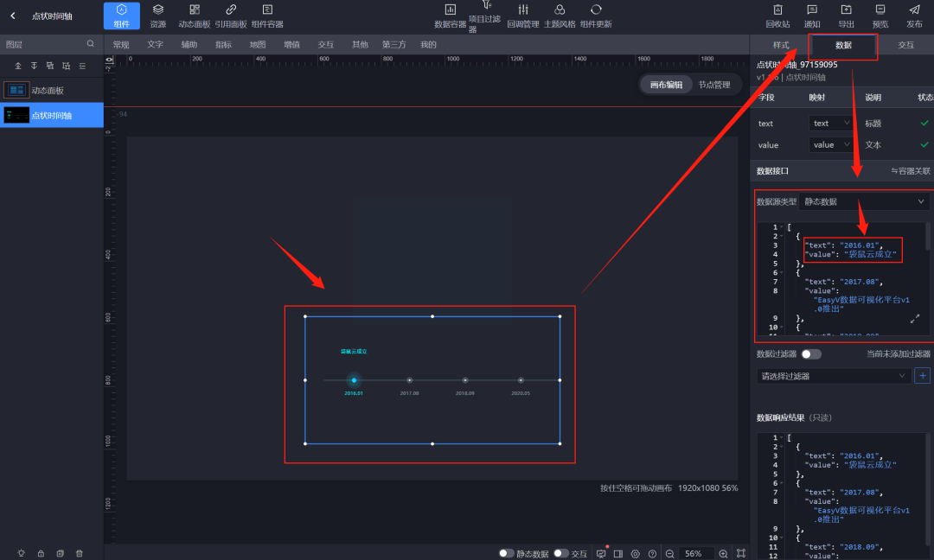Switch to the 样式 style tab
The width and height of the screenshot is (934, 560).
tap(781, 45)
